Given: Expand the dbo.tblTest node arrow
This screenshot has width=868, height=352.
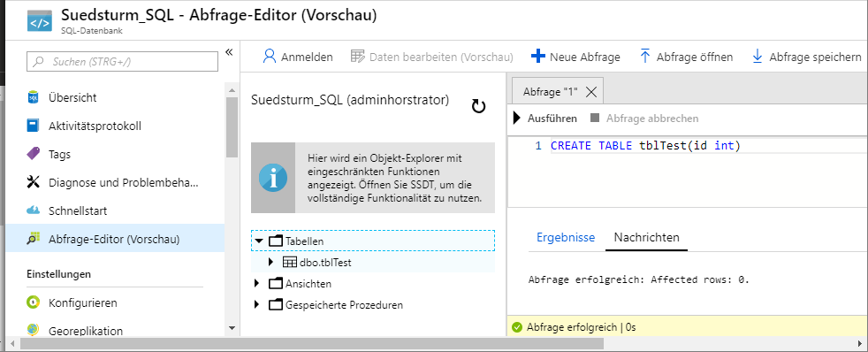Looking at the screenshot, I should pos(270,262).
